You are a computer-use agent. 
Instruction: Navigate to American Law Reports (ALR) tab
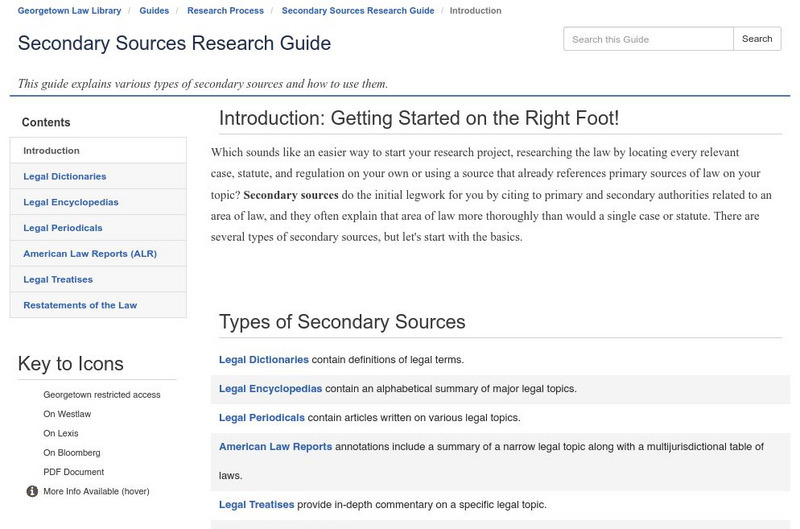click(90, 254)
